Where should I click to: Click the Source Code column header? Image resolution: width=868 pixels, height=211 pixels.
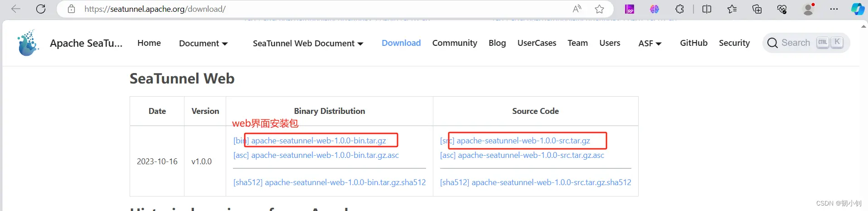535,111
